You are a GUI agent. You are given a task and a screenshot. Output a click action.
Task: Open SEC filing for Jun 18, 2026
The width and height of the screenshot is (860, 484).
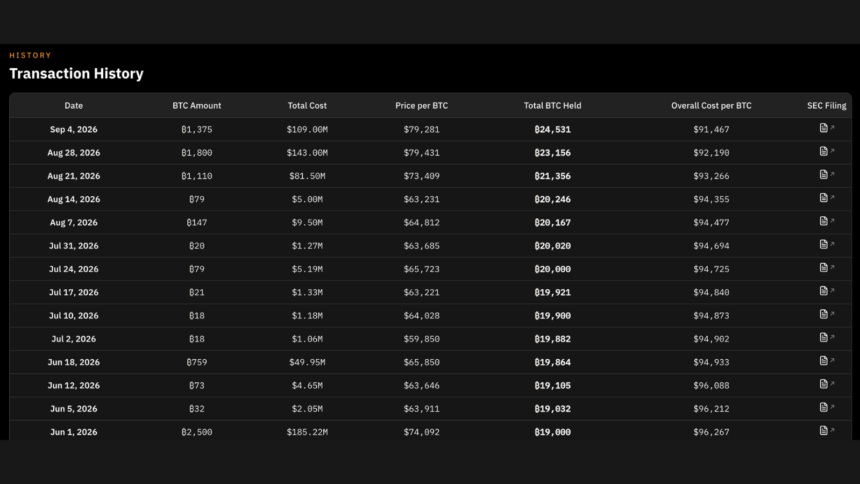pyautogui.click(x=827, y=361)
